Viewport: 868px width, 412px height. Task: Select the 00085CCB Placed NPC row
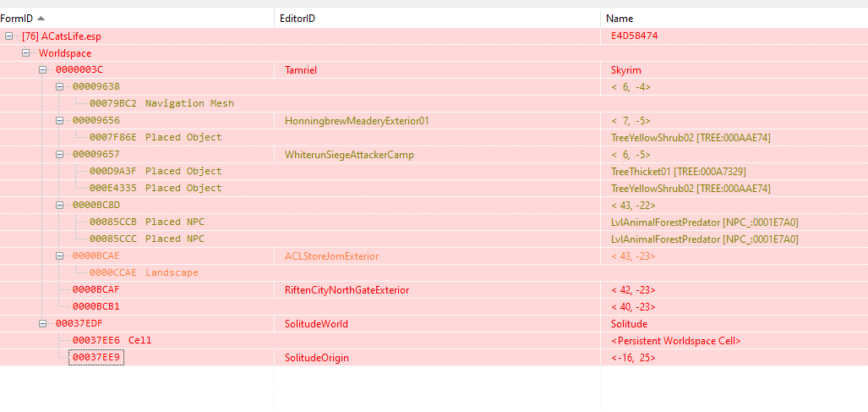coord(434,222)
